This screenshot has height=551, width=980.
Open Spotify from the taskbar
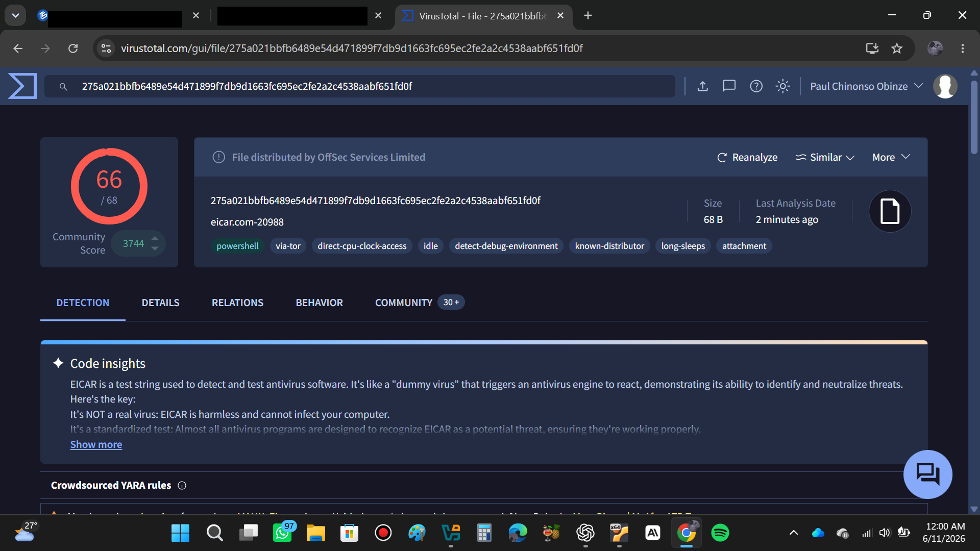(x=720, y=533)
